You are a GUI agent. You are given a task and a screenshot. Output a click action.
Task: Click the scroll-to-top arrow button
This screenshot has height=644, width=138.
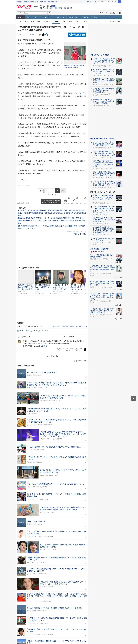133,398
